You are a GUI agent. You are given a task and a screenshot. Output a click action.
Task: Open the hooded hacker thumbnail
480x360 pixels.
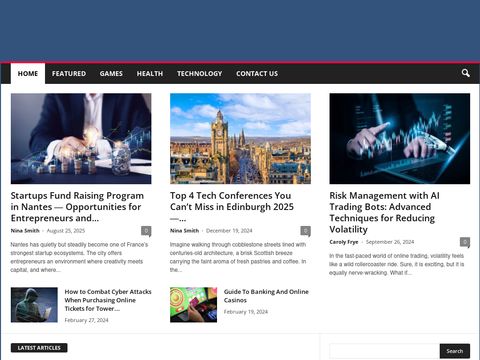(34, 305)
